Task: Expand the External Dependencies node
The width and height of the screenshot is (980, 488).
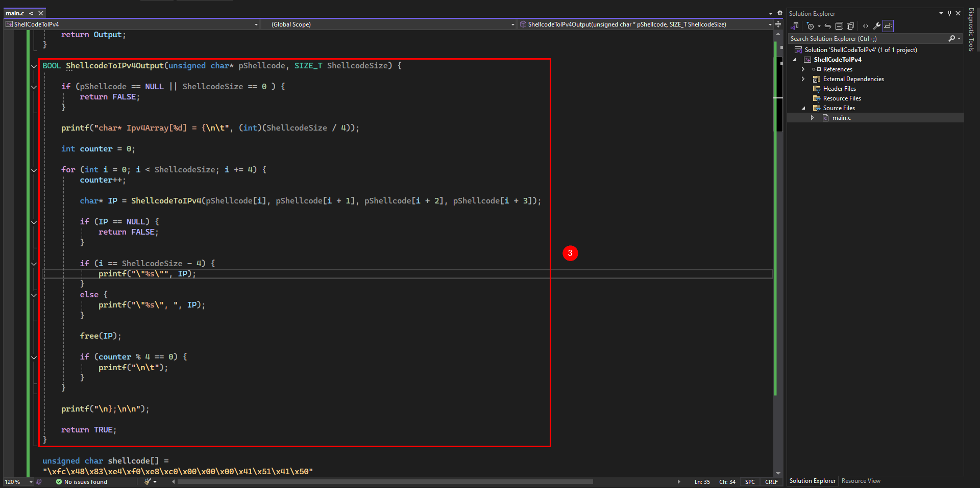Action: coord(803,79)
